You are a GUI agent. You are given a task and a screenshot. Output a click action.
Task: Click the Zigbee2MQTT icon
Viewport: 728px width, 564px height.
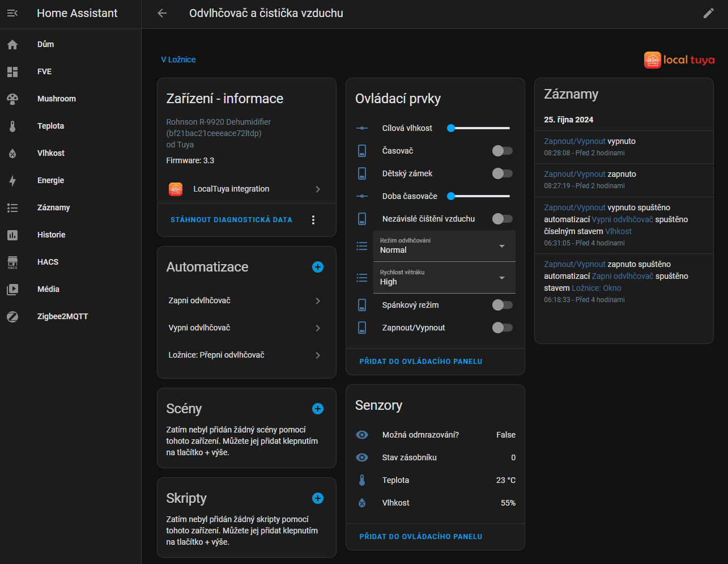(12, 316)
